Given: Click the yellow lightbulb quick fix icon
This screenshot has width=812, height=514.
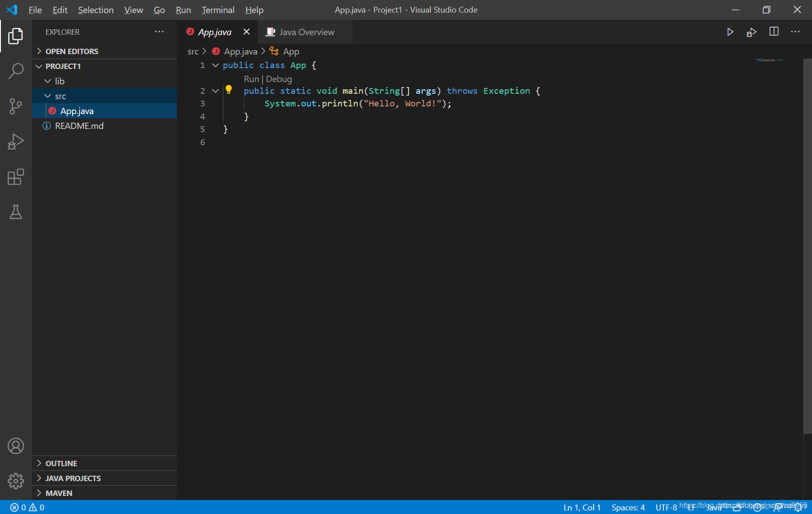Looking at the screenshot, I should (229, 90).
